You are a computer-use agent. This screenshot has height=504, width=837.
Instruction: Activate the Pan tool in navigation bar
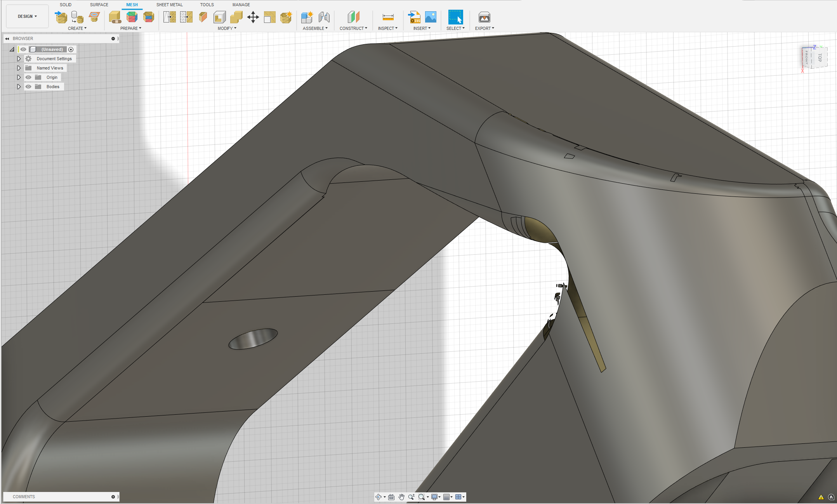tap(401, 497)
